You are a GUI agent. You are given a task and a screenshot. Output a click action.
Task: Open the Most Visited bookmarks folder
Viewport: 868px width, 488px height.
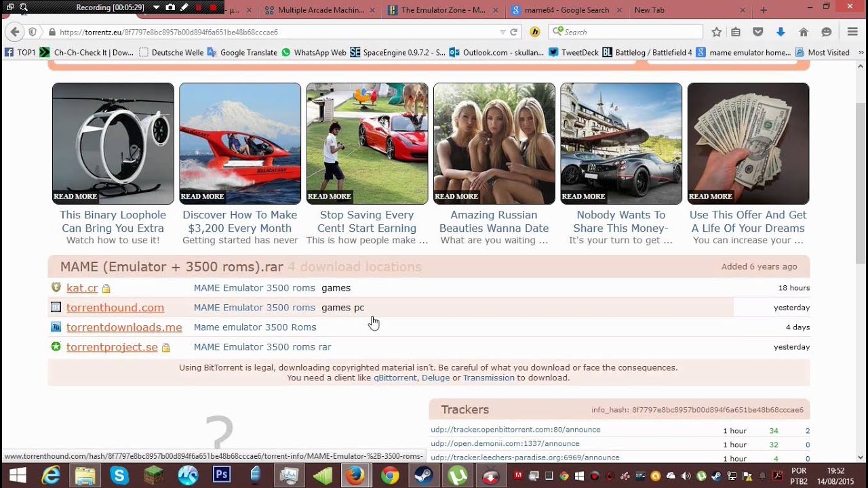click(x=823, y=52)
